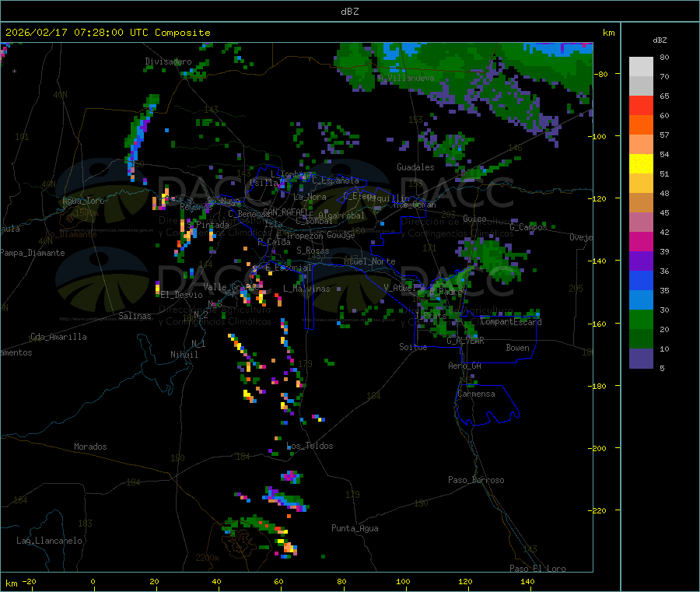The image size is (700, 592).
Task: Click the 'Soitue' map label
Action: coord(413,347)
